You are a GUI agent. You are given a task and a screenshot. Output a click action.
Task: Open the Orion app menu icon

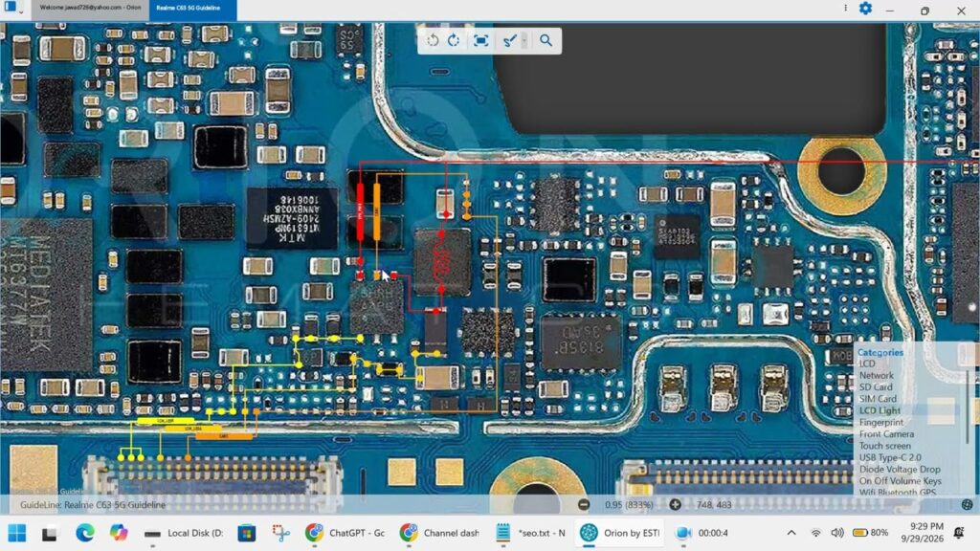click(x=11, y=8)
